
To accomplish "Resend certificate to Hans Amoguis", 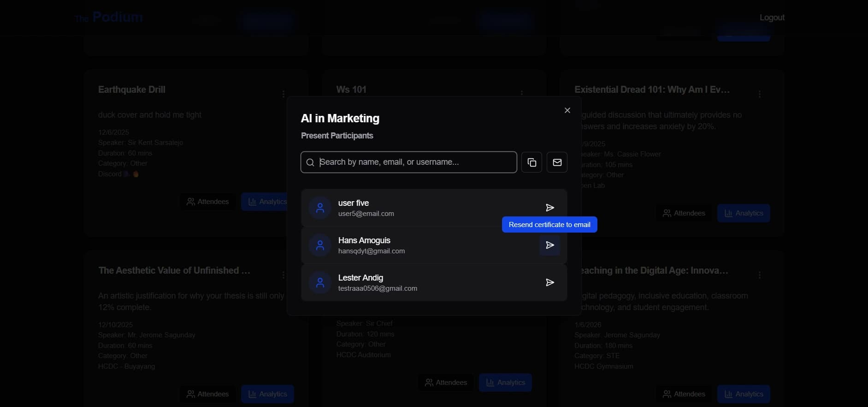I will click(x=549, y=245).
